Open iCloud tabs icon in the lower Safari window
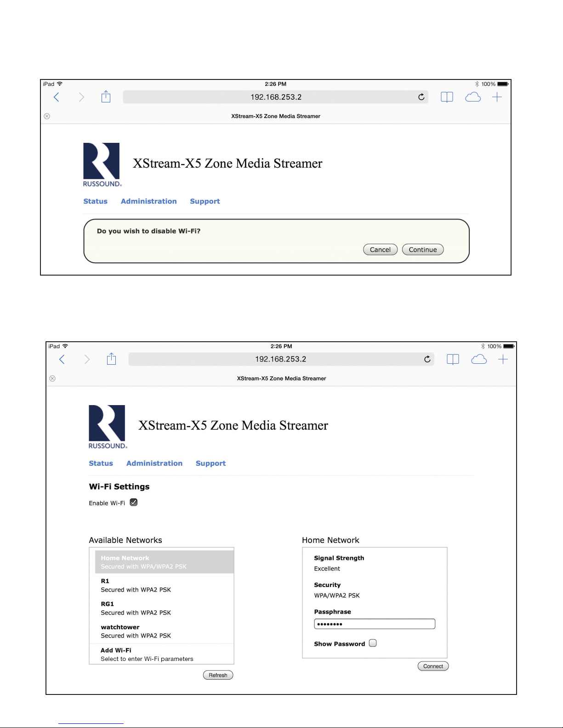Viewport: 563px width, 728px height. coord(479,359)
